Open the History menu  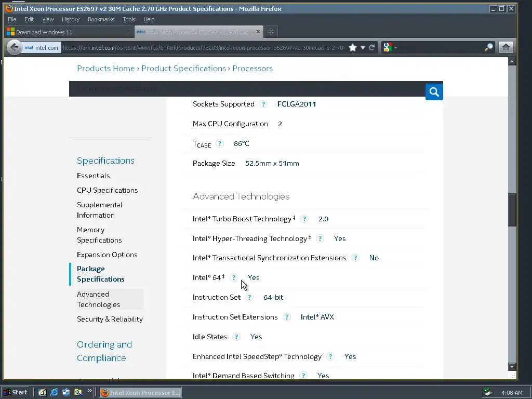[x=71, y=19]
